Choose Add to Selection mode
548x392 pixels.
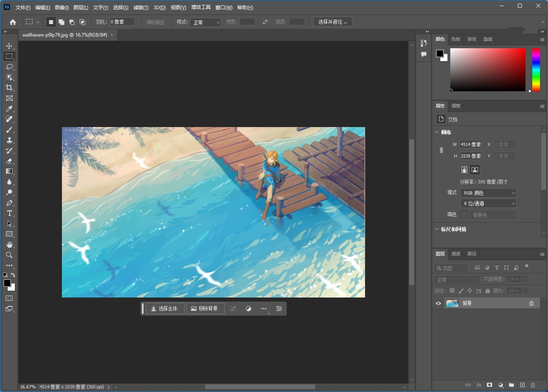pyautogui.click(x=62, y=22)
